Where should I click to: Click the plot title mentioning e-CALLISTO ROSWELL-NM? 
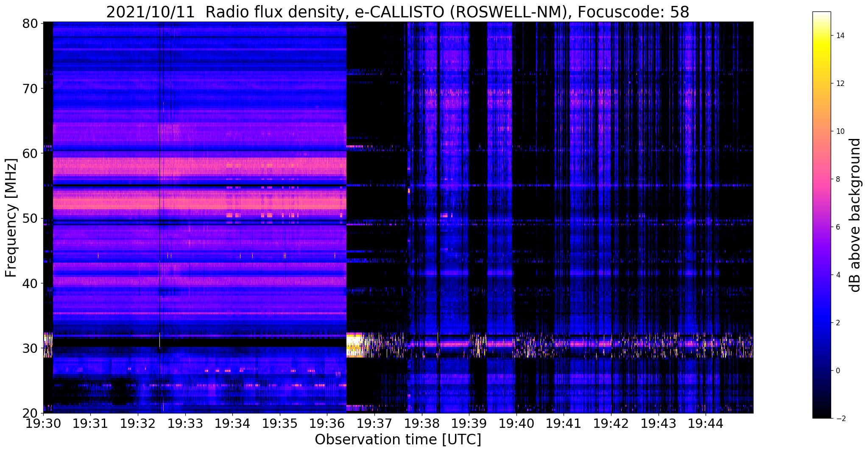398,12
